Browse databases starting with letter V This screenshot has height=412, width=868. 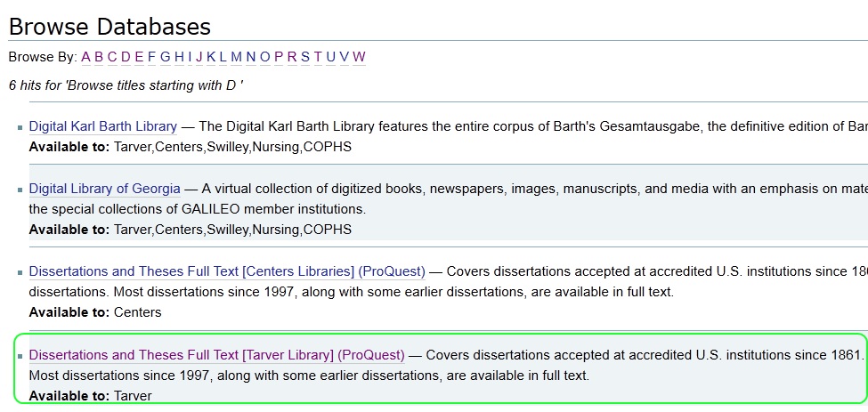tap(345, 56)
